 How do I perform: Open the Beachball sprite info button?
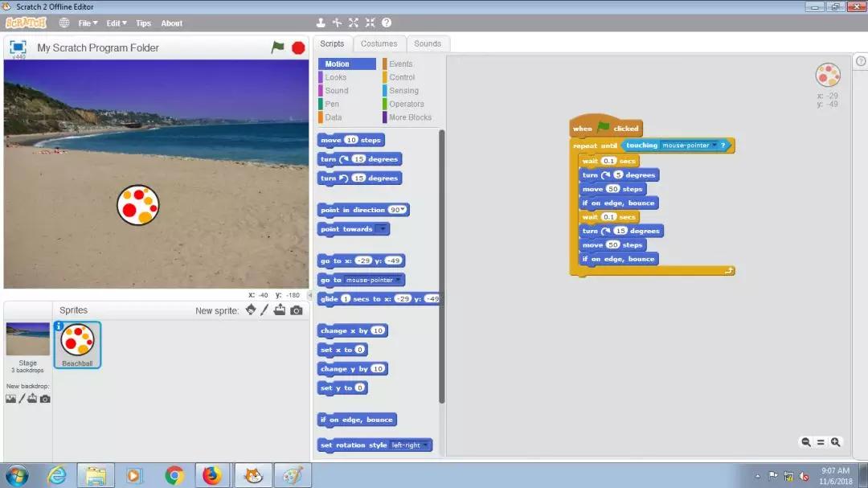click(x=59, y=326)
